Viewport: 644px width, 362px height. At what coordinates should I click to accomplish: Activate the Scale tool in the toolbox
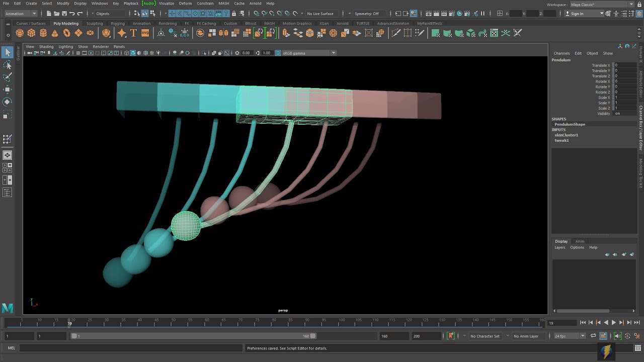pyautogui.click(x=8, y=115)
